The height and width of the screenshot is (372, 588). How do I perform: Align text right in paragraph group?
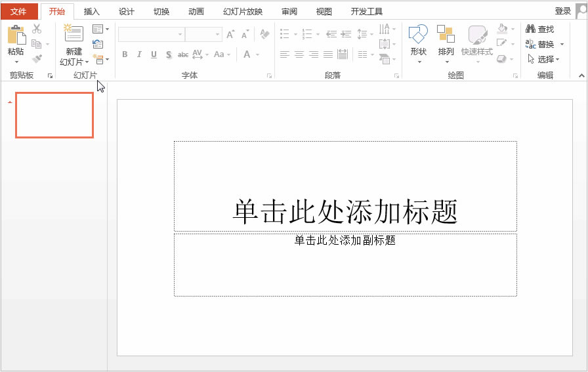pyautogui.click(x=314, y=54)
